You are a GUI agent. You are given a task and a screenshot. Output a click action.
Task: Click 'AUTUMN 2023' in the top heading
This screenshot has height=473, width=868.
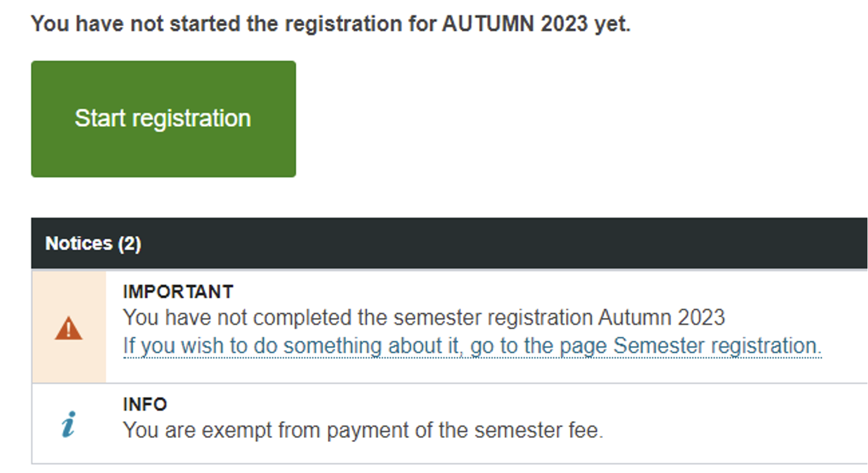[515, 24]
